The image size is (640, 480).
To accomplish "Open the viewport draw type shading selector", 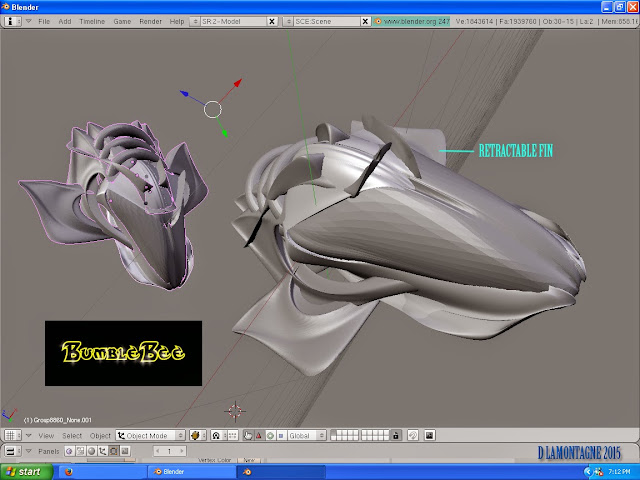I will coord(198,436).
